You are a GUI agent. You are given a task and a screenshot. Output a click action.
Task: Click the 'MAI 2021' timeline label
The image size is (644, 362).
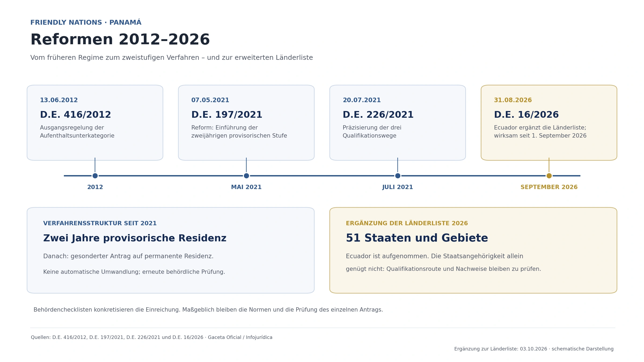[x=246, y=187]
